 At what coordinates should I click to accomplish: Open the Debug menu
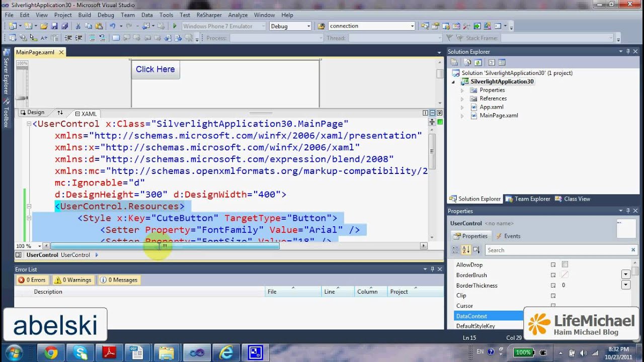(x=106, y=15)
